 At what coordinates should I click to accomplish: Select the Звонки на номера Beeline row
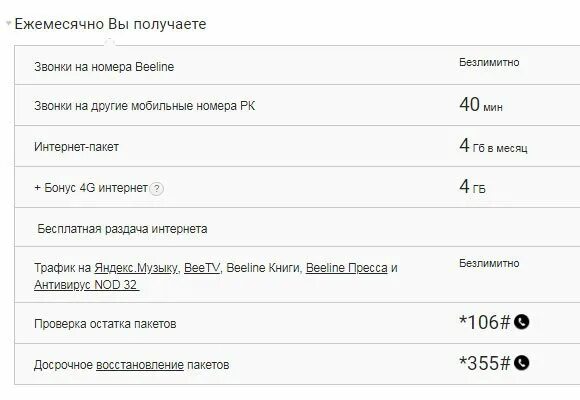[x=297, y=65]
